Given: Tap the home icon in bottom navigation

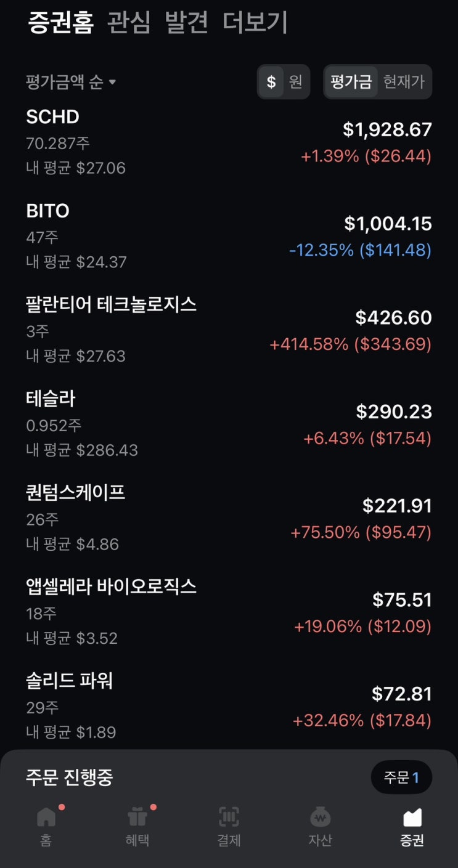Looking at the screenshot, I should point(46,818).
